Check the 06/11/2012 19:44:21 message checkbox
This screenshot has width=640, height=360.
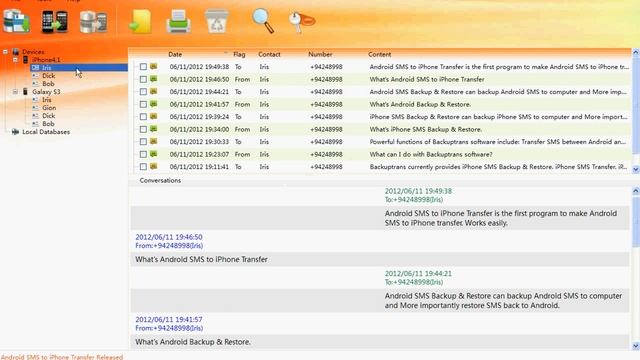click(143, 92)
